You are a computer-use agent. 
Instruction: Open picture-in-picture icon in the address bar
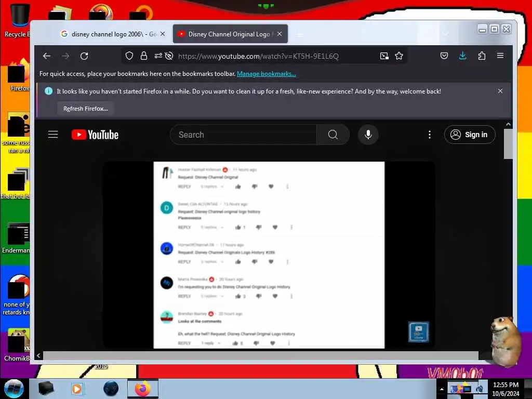coord(384,56)
